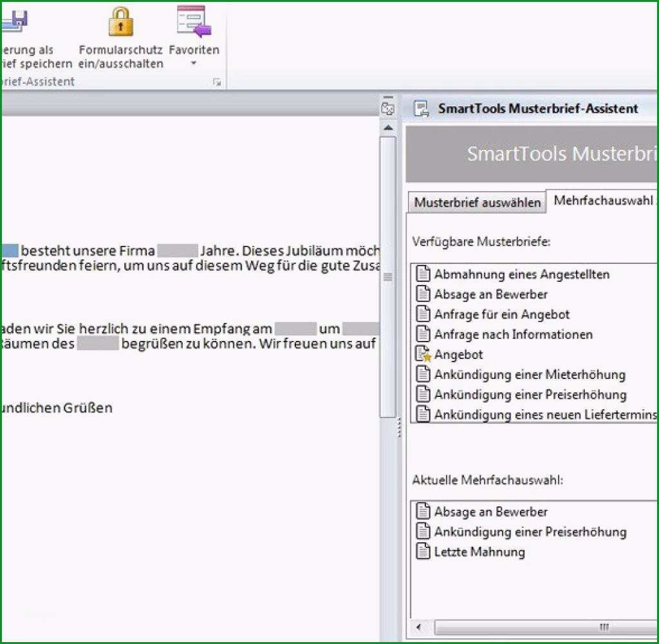659x644 pixels.
Task: Select the starred Angebot template icon
Action: pos(423,354)
